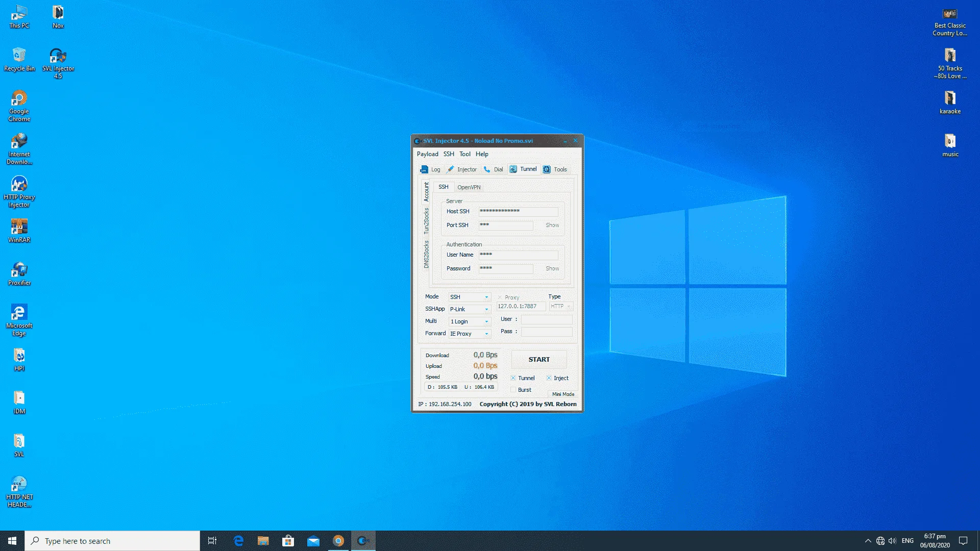Switch to the Injector tab
This screenshot has width=980, height=551.
461,169
